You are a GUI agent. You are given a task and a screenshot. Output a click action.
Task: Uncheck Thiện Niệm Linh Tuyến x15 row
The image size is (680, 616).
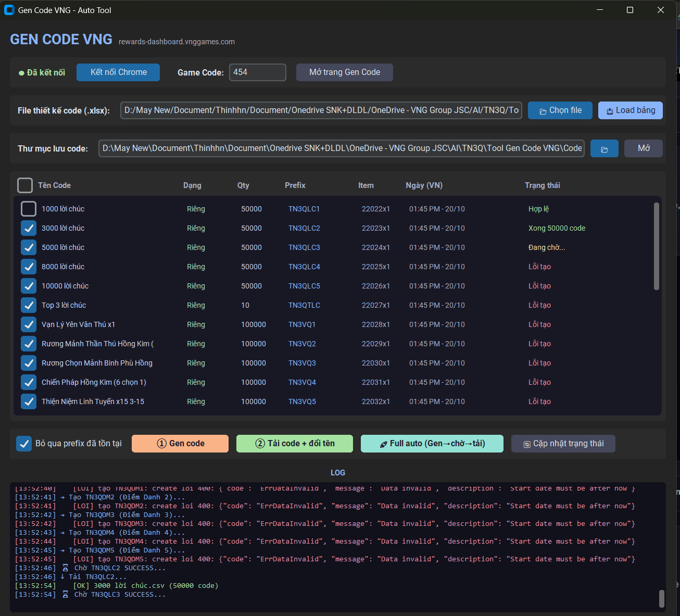click(29, 401)
